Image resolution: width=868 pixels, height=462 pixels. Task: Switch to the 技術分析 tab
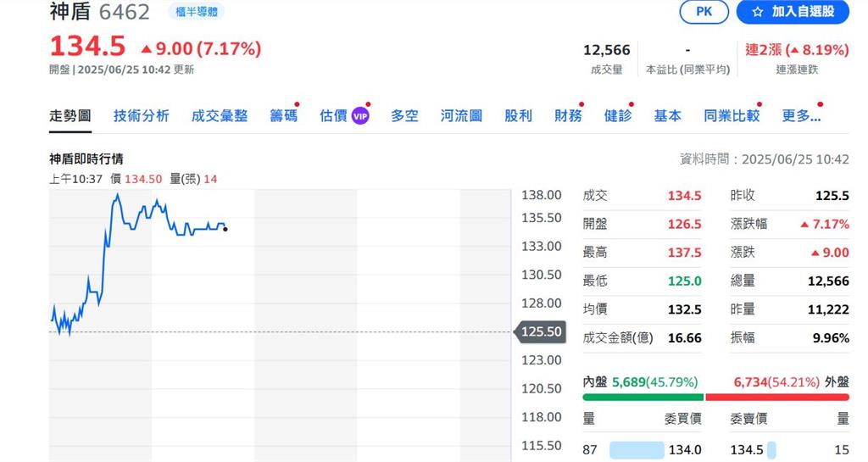tap(141, 116)
